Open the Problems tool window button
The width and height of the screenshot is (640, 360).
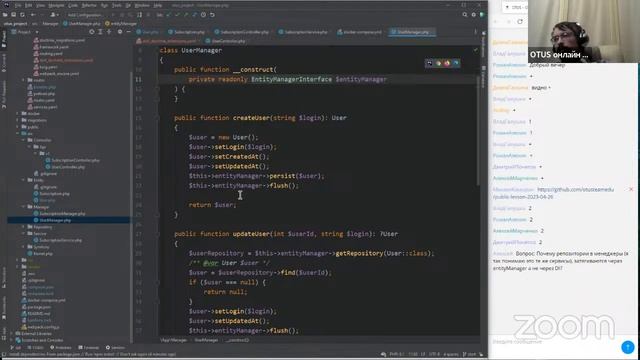(61, 348)
